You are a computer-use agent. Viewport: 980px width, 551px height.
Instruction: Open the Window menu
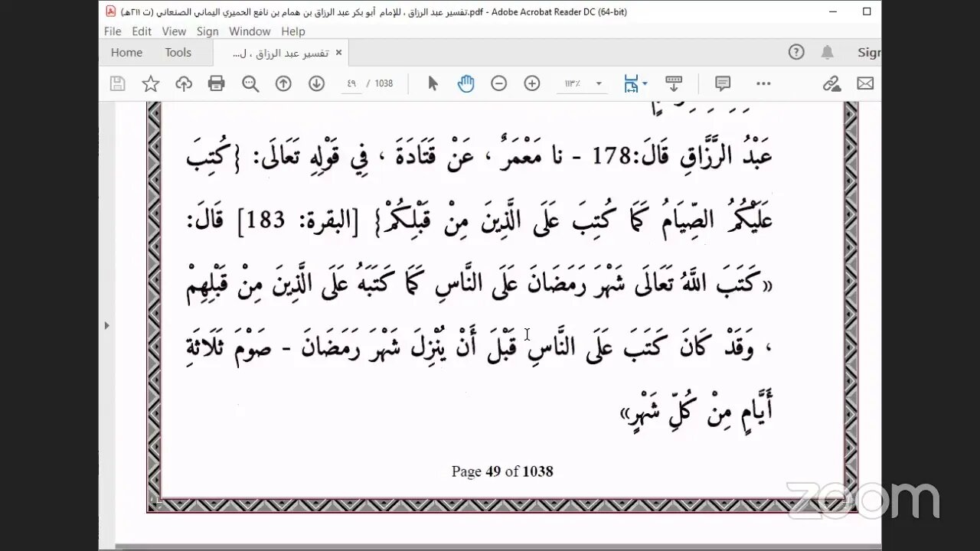click(250, 31)
